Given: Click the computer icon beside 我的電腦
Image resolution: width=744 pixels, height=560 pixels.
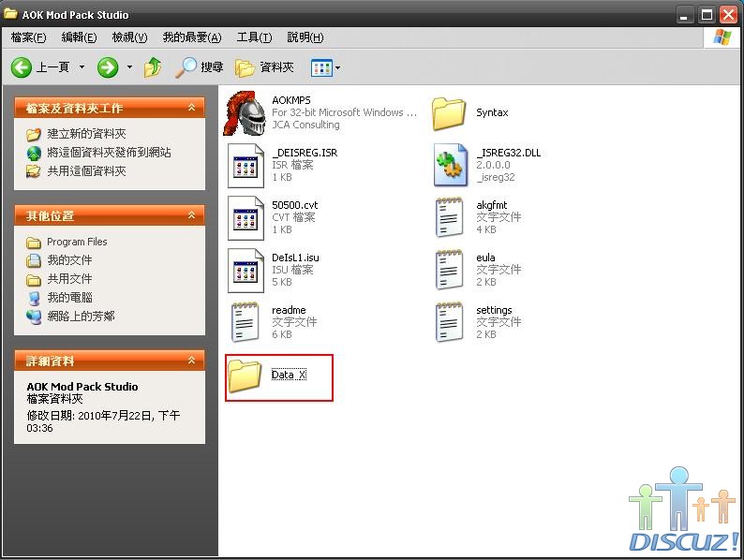Looking at the screenshot, I should pyautogui.click(x=34, y=298).
